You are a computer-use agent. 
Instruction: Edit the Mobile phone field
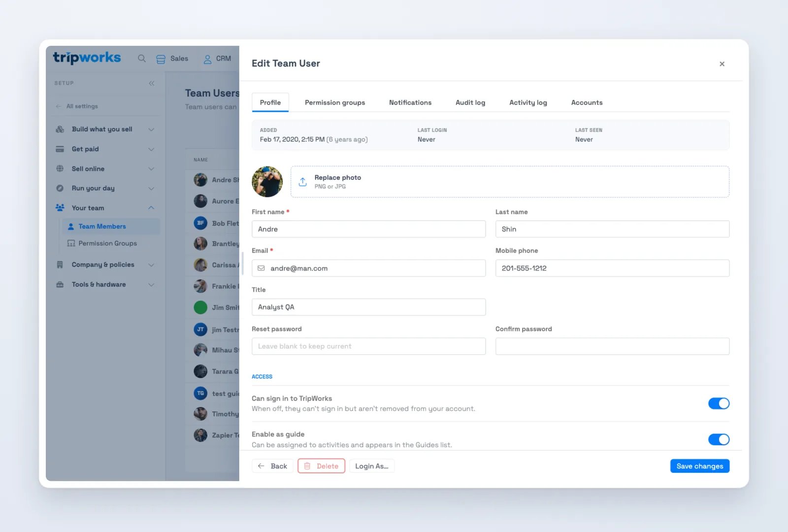point(612,268)
